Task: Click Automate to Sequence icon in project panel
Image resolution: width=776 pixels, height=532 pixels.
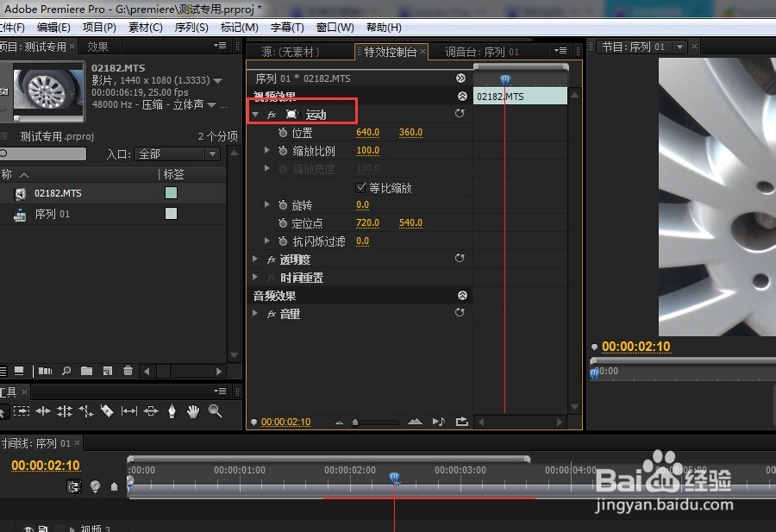Action: (45, 371)
